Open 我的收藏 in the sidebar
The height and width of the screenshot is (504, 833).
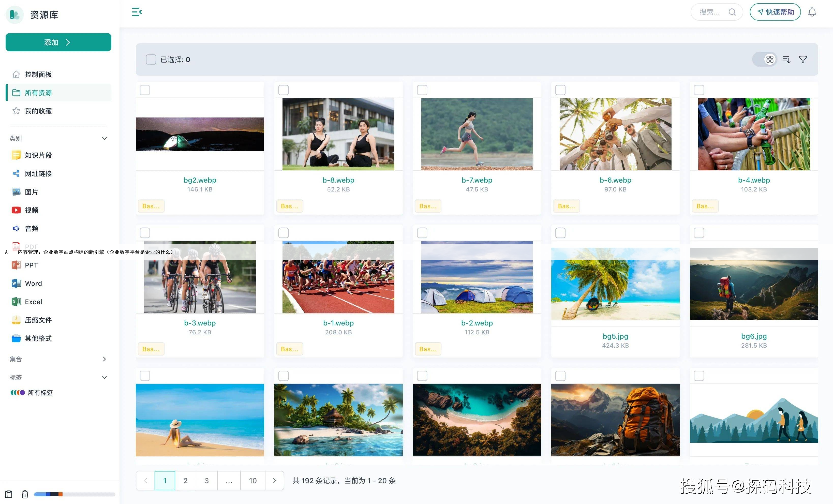click(x=38, y=111)
